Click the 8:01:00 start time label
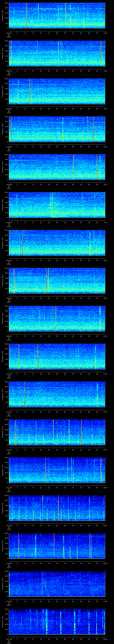Image resolution: width=114 pixels, height=644 pixels. click(9, 33)
